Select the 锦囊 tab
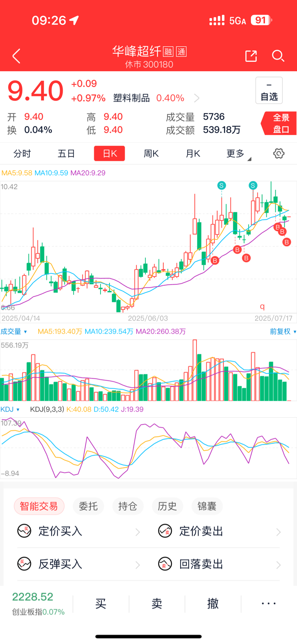Screen dimensions: 297x644 pos(207,506)
